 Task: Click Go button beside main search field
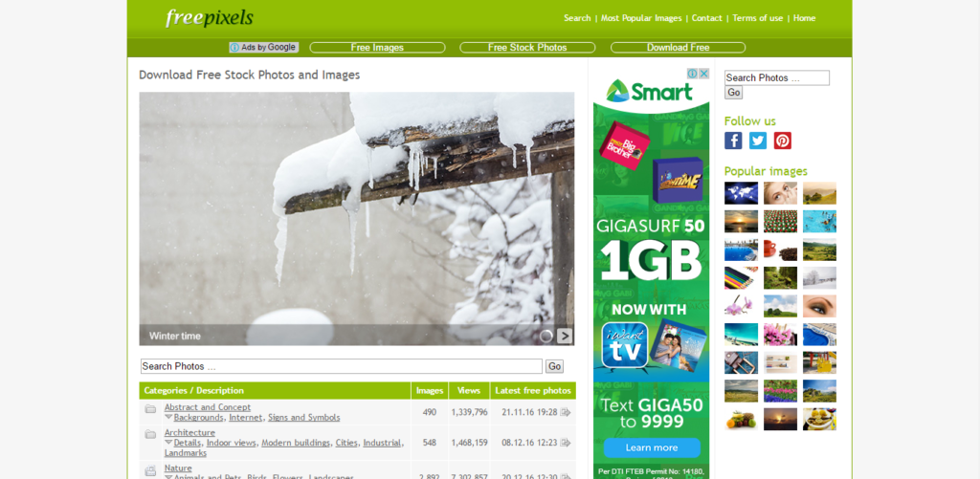pos(554,366)
